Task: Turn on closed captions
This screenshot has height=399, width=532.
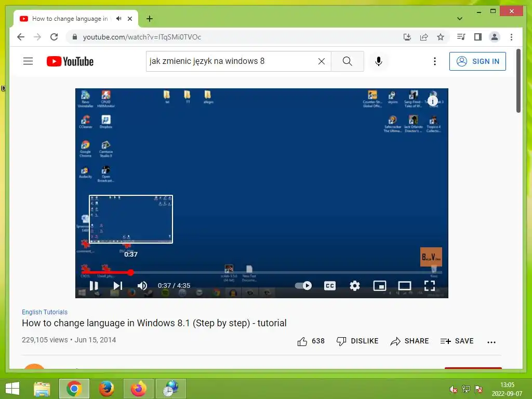Action: pos(330,286)
